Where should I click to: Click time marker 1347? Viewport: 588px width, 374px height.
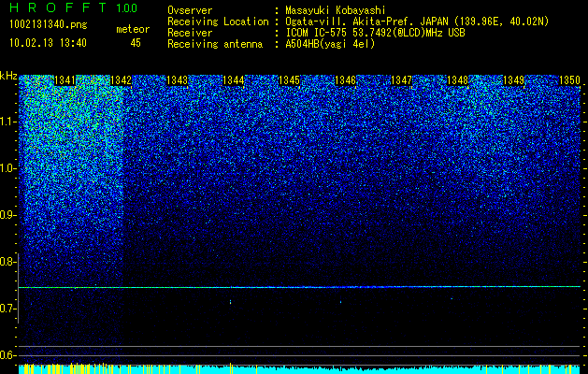(x=401, y=80)
